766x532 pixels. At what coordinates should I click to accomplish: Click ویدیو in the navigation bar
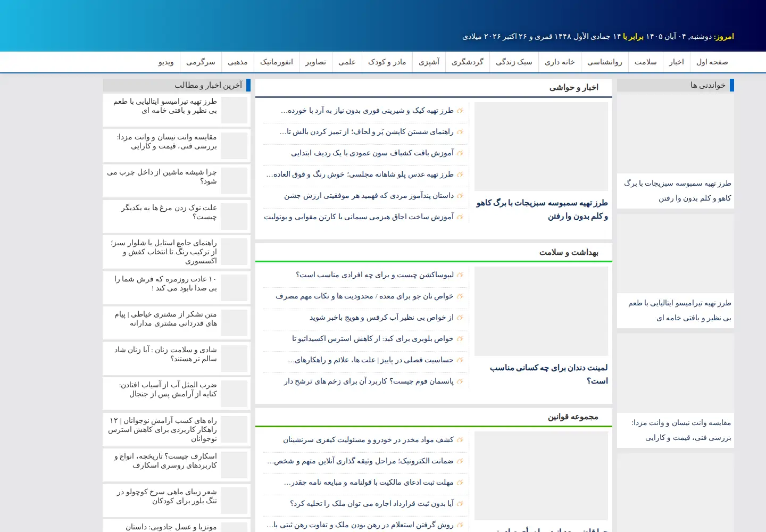point(166,62)
